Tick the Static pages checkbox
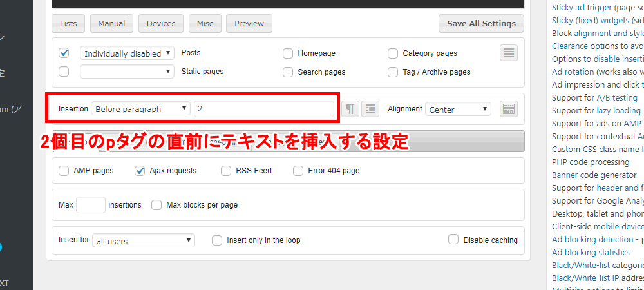 coord(64,72)
